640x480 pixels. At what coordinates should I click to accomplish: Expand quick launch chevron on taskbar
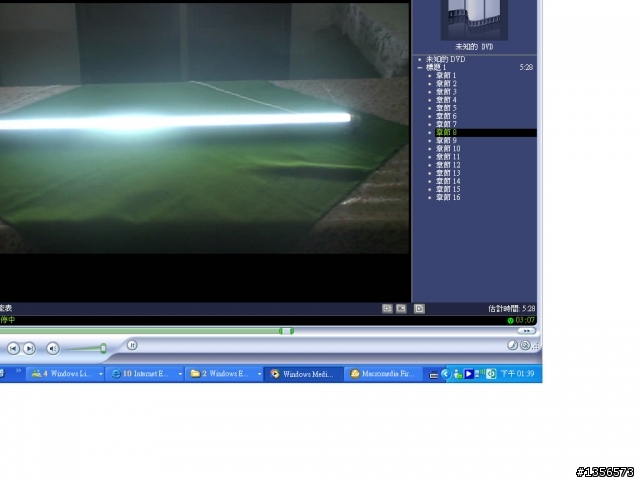[18, 371]
